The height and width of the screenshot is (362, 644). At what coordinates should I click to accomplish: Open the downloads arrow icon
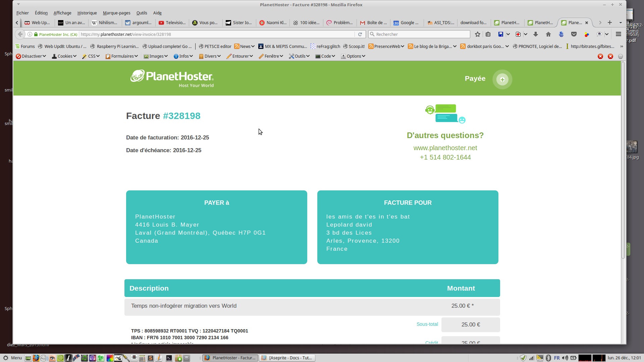point(536,34)
